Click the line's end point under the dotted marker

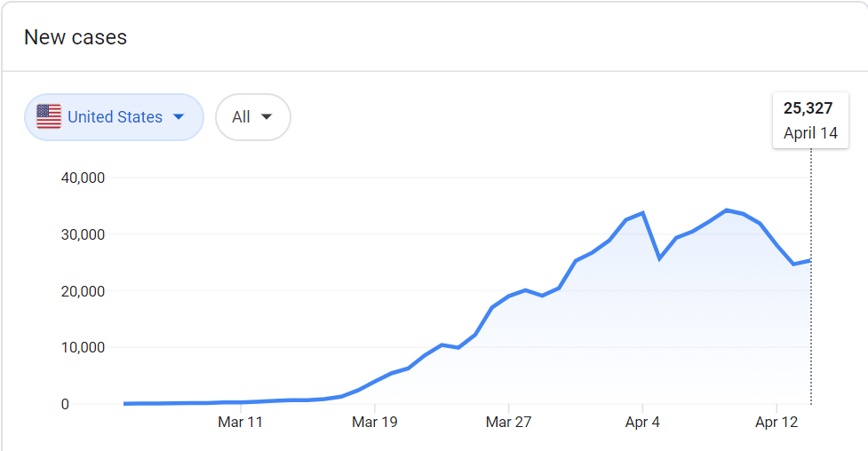(810, 260)
